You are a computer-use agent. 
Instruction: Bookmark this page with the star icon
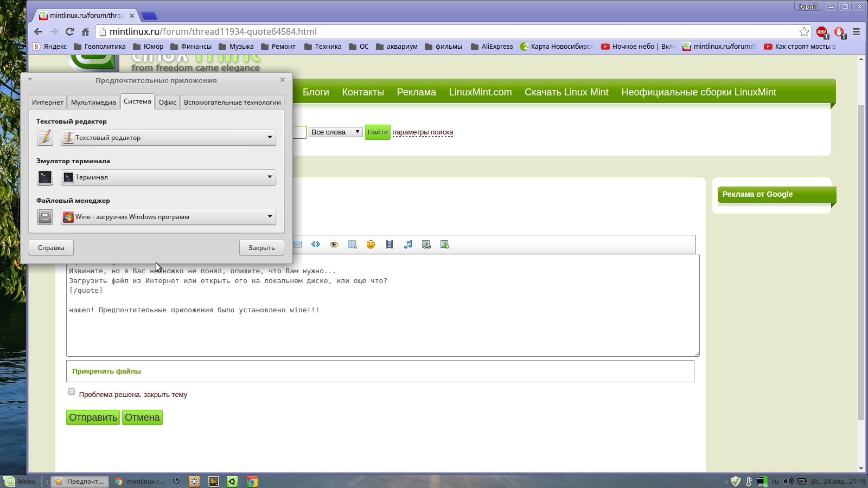click(804, 32)
